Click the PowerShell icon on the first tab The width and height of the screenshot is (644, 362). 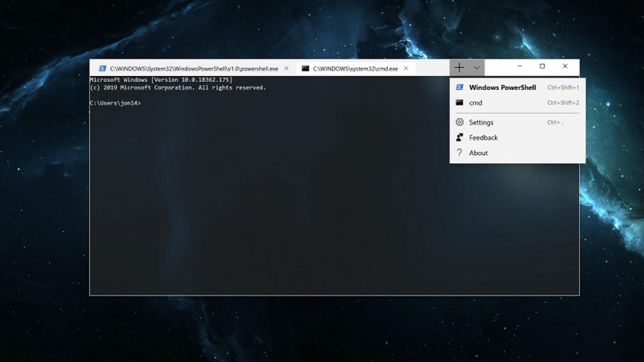102,69
